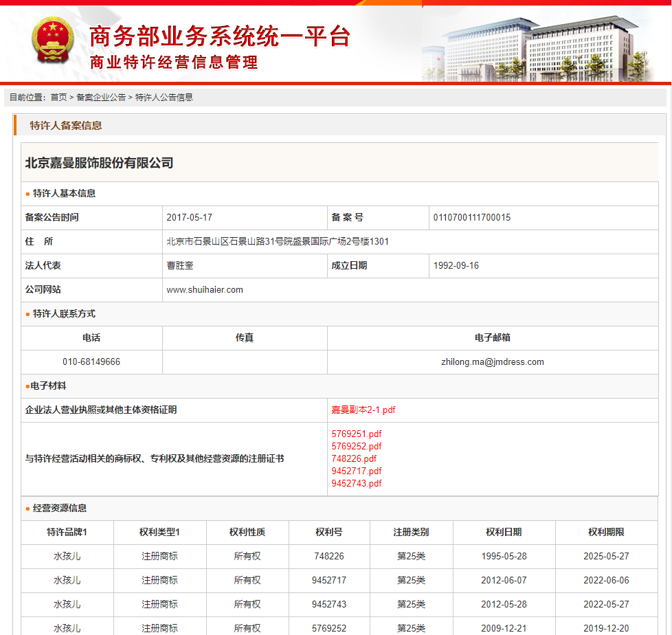Click 权利类型1 column header
This screenshot has height=635, width=672.
(159, 532)
